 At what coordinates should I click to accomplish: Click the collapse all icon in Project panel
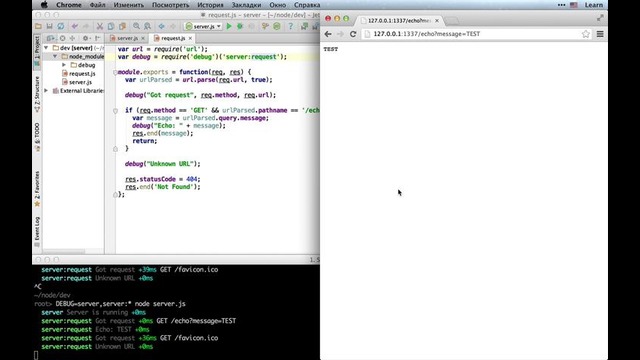pos(72,38)
